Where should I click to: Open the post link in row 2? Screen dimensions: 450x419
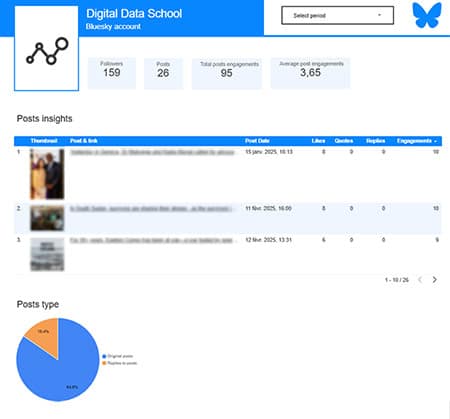[151, 209]
